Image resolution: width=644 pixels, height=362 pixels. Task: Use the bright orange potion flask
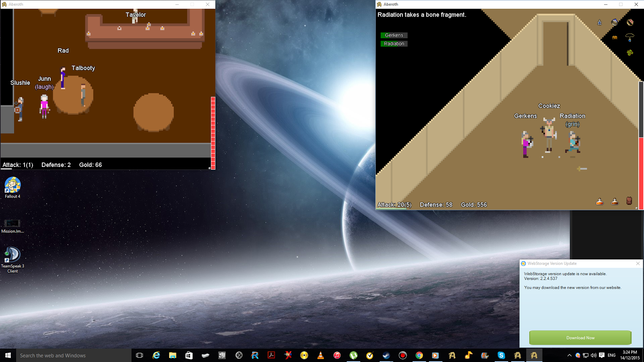pos(600,202)
